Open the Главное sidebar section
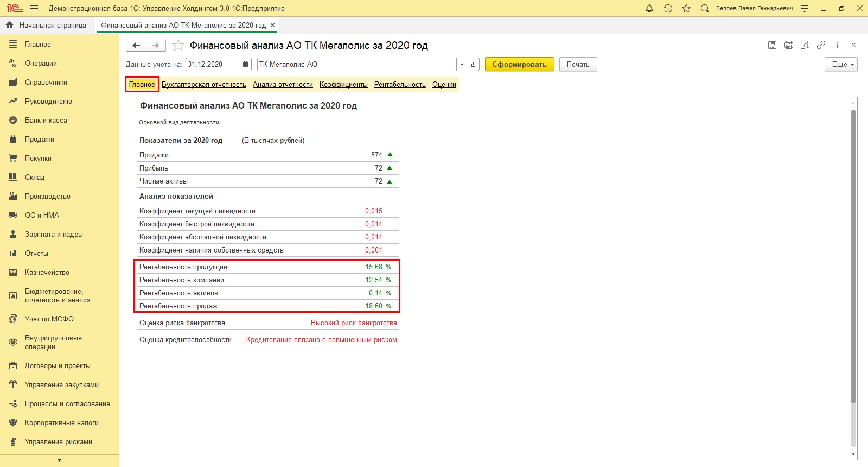The width and height of the screenshot is (868, 467). 60,45
